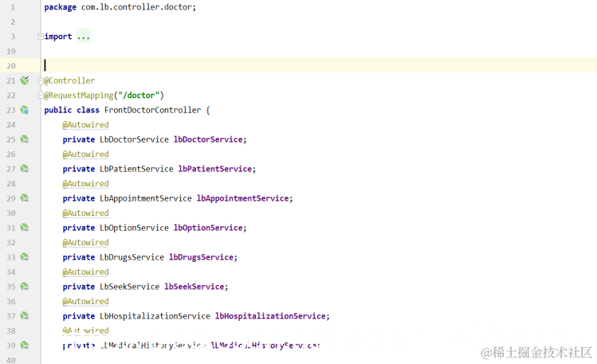Click the autowired bean icon on line 27
This screenshot has height=364, width=597.
tap(25, 169)
